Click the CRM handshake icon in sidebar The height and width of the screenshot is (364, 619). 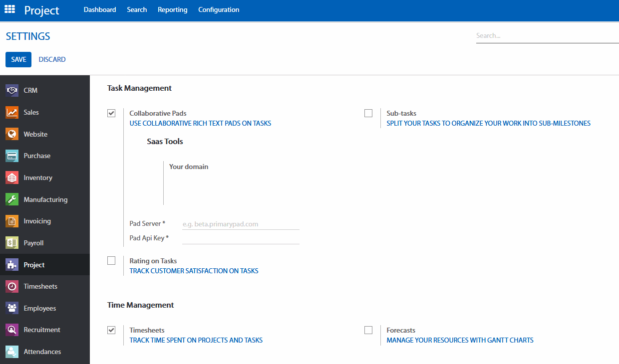tap(12, 90)
